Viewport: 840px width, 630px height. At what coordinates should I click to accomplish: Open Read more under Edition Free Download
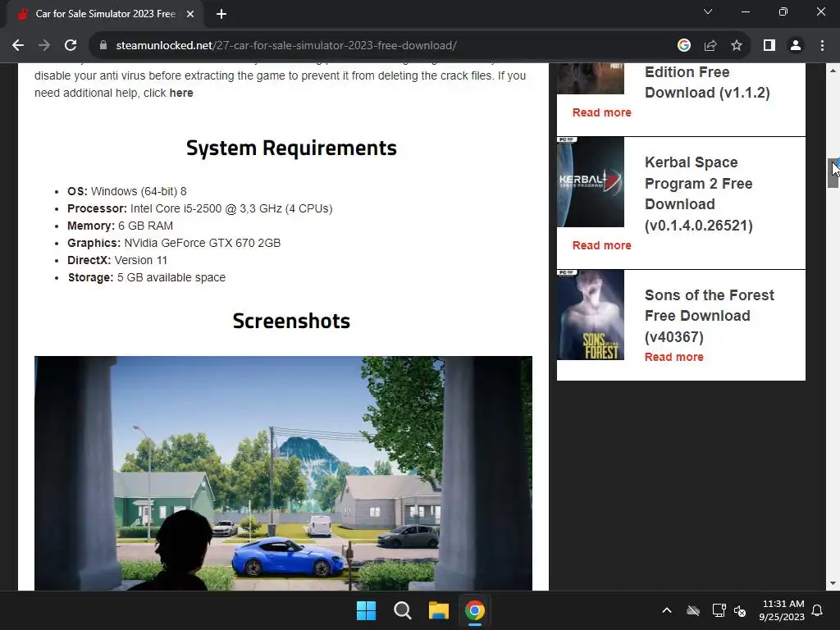(601, 112)
